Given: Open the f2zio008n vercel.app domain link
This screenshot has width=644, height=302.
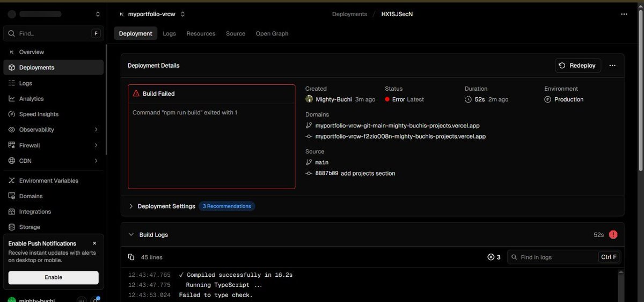Looking at the screenshot, I should coord(400,136).
